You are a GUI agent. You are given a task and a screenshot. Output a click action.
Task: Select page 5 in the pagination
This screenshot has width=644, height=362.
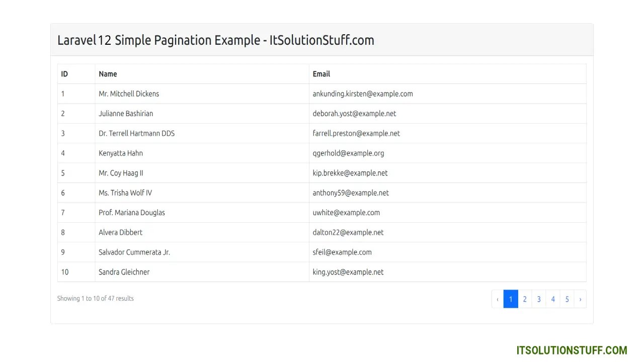point(567,299)
